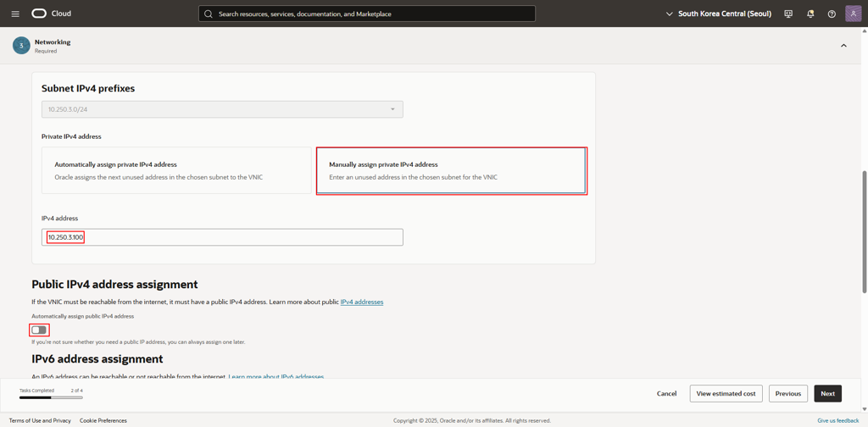
Task: Open Cookie Preferences in the footer
Action: click(x=103, y=420)
